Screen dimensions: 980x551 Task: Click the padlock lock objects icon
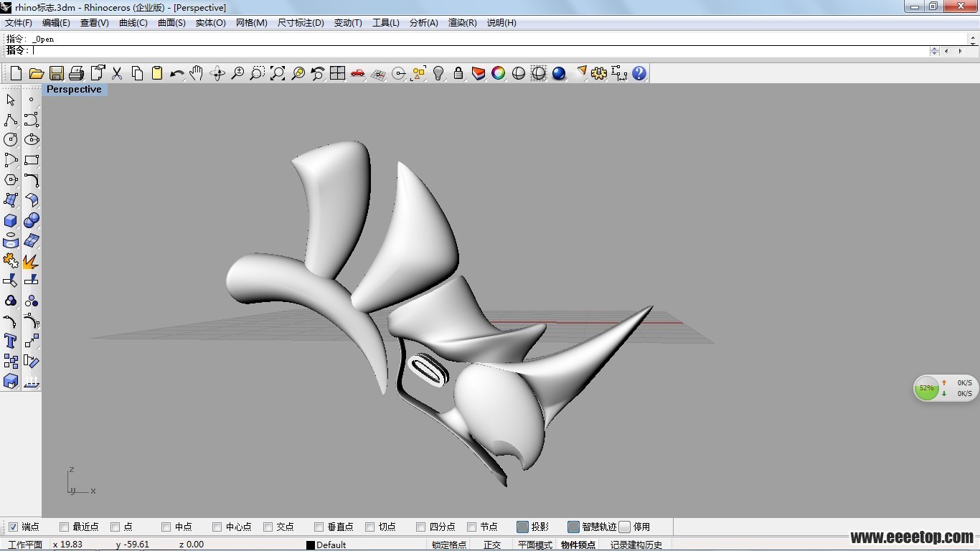[458, 73]
